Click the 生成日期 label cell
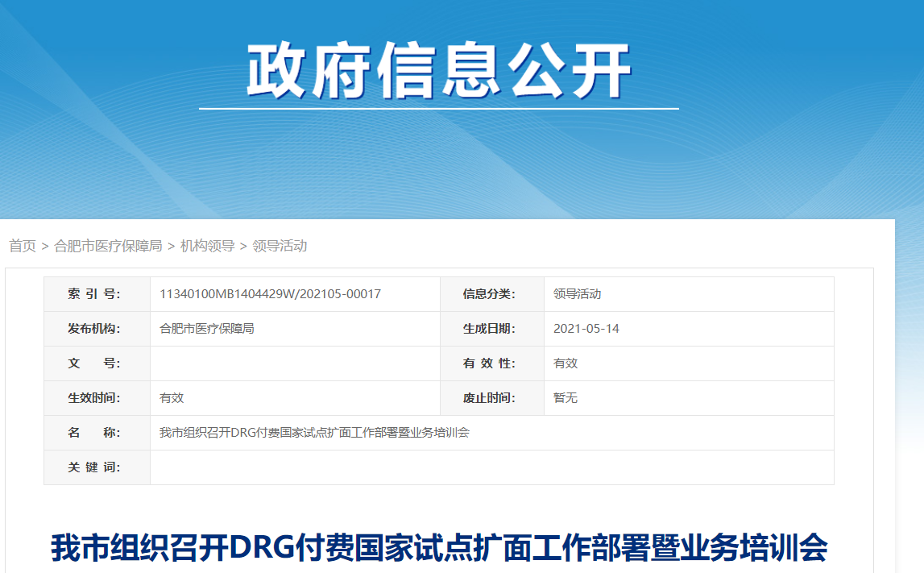924x573 pixels. tap(489, 329)
